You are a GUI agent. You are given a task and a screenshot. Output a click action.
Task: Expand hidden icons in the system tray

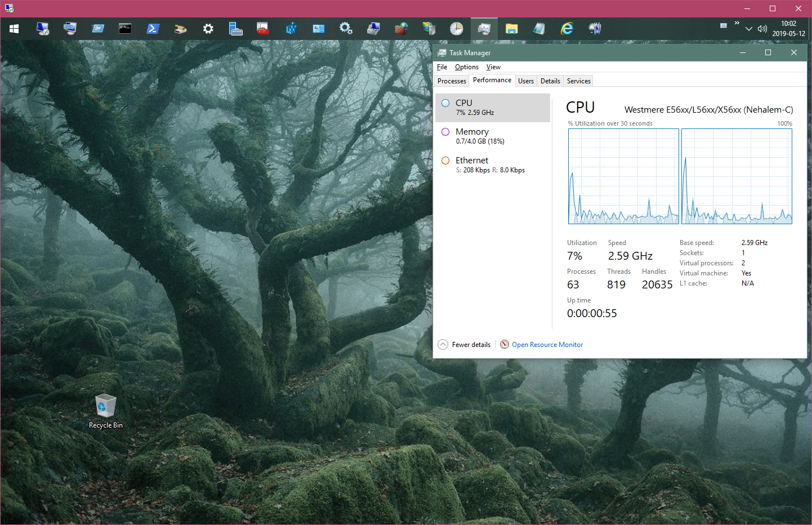pyautogui.click(x=748, y=28)
